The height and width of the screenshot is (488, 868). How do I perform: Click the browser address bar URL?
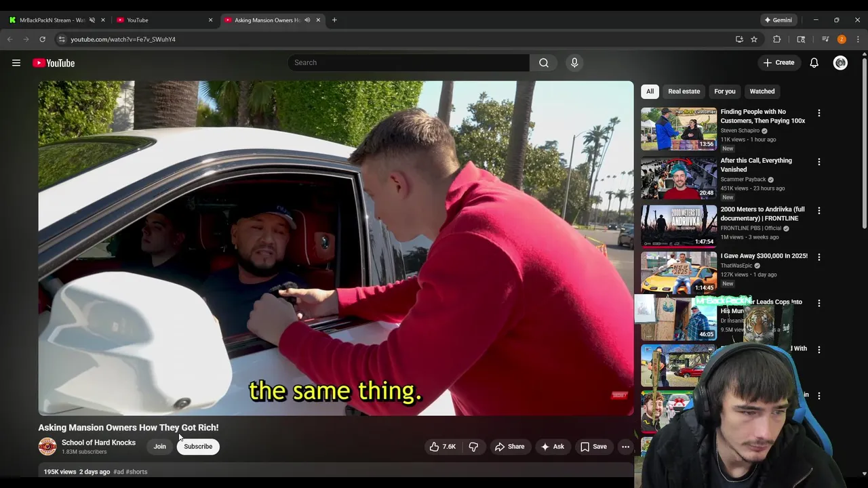coord(123,39)
